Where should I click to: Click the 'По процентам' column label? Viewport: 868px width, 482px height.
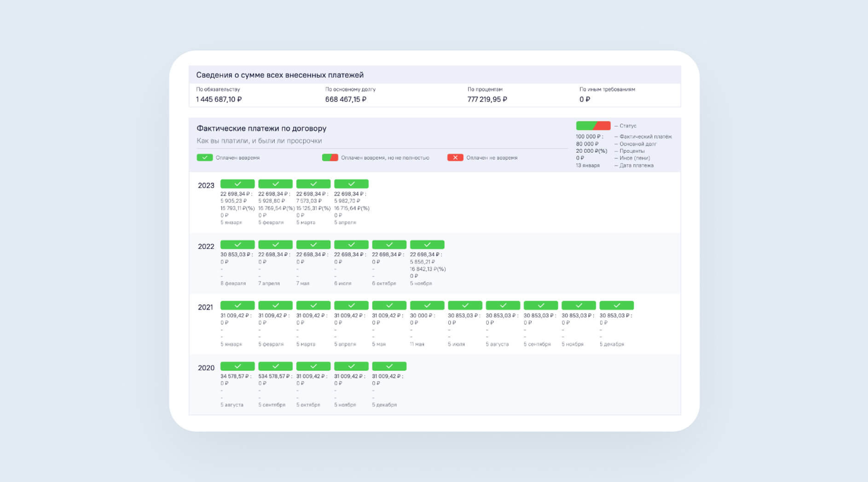tap(485, 89)
